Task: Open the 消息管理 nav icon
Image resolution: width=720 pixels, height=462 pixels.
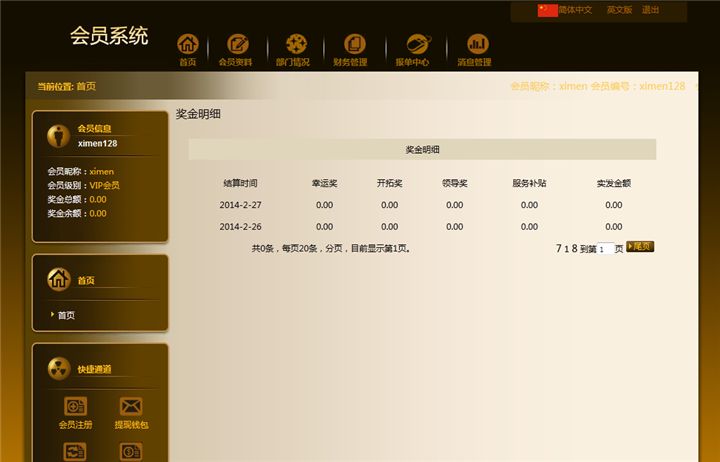Action: pyautogui.click(x=478, y=44)
